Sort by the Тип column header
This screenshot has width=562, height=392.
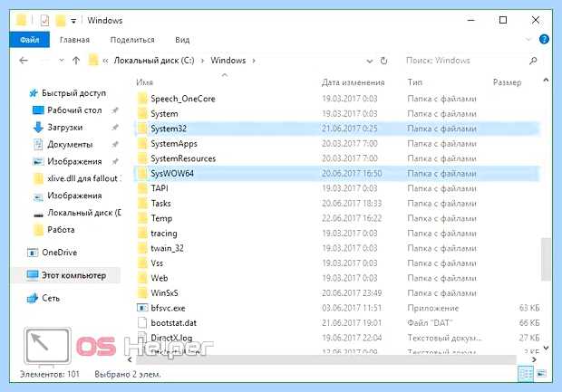click(414, 82)
